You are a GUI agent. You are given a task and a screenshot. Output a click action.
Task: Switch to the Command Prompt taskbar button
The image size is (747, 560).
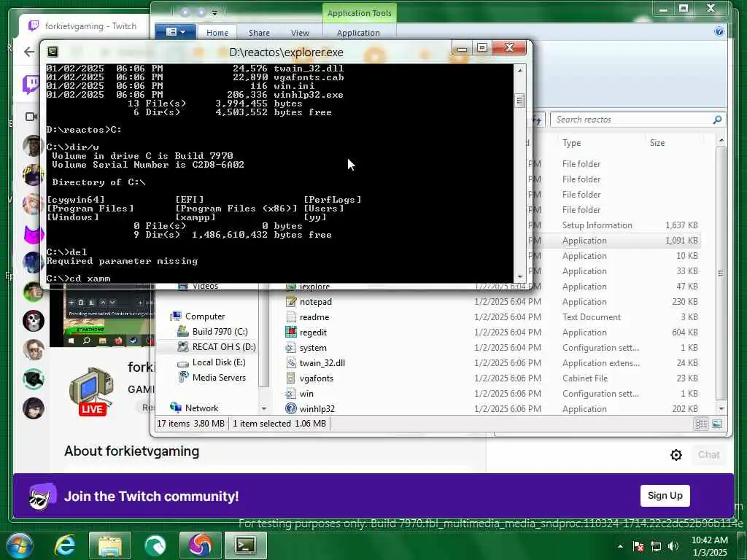pos(245,545)
